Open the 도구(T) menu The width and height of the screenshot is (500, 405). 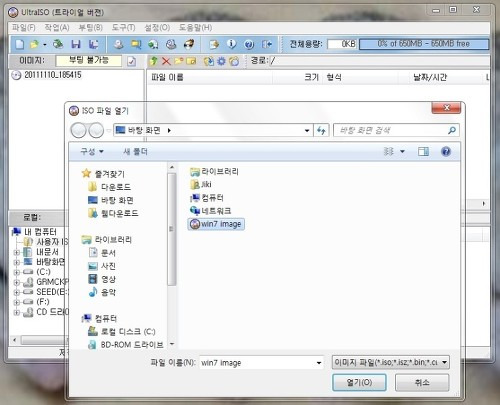pos(123,28)
